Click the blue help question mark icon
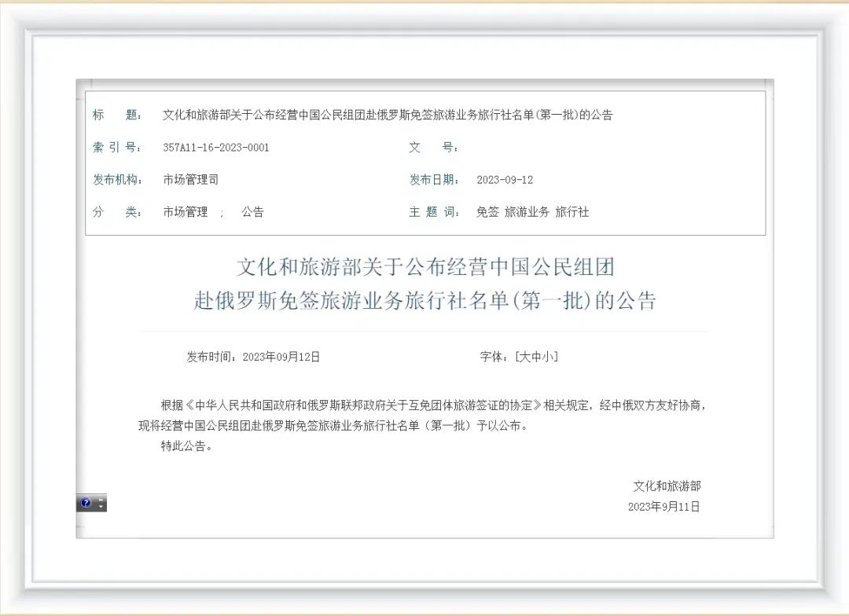 86,503
